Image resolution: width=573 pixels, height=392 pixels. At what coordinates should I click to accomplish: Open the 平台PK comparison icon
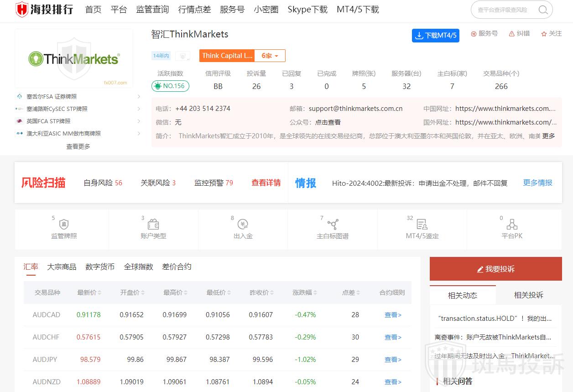(x=512, y=225)
